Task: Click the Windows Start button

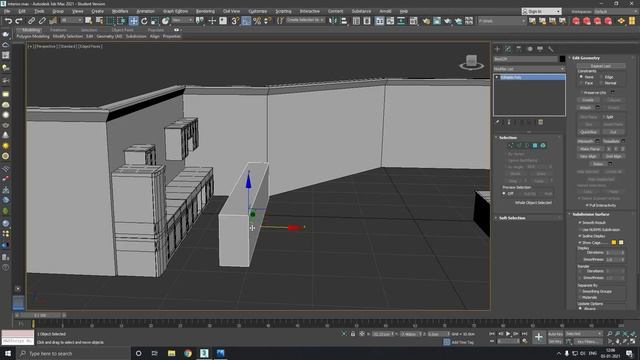Action: pos(7,353)
